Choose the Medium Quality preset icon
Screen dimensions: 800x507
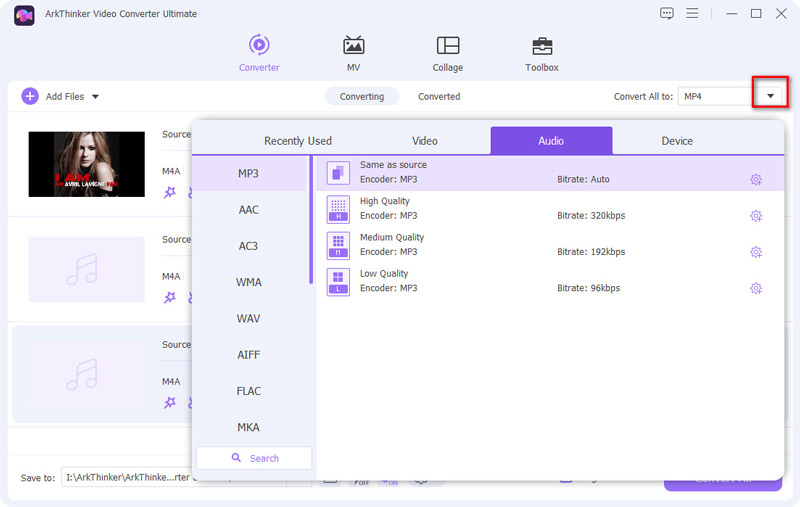click(338, 245)
